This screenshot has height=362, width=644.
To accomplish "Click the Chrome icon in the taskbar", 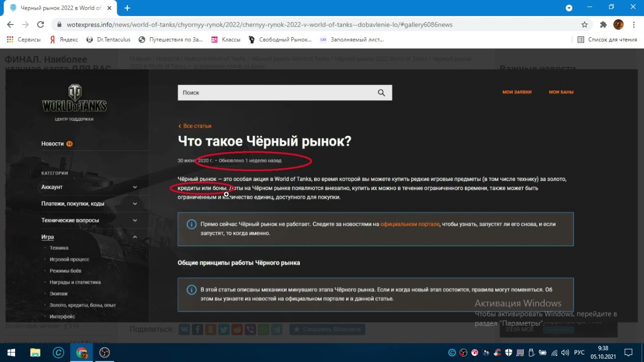I will (82, 352).
